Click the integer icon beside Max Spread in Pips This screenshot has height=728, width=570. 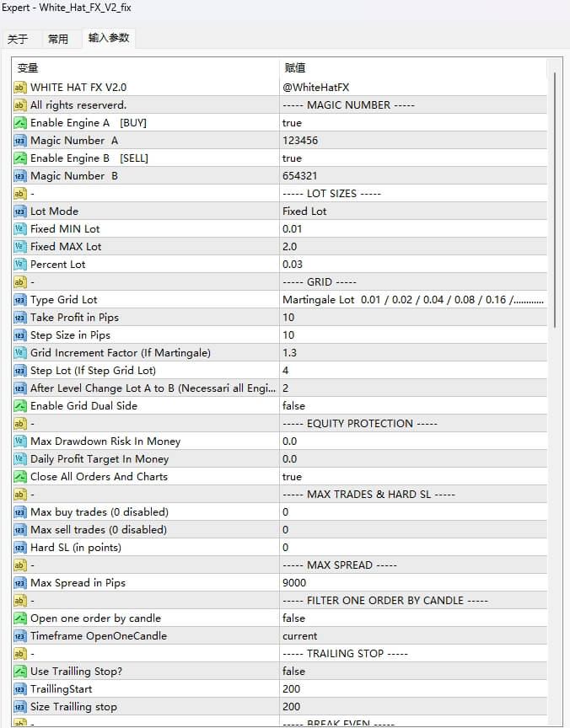tap(20, 583)
